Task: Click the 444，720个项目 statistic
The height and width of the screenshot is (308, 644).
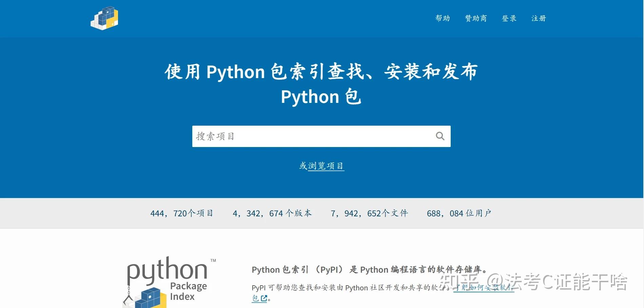Action: (x=182, y=213)
